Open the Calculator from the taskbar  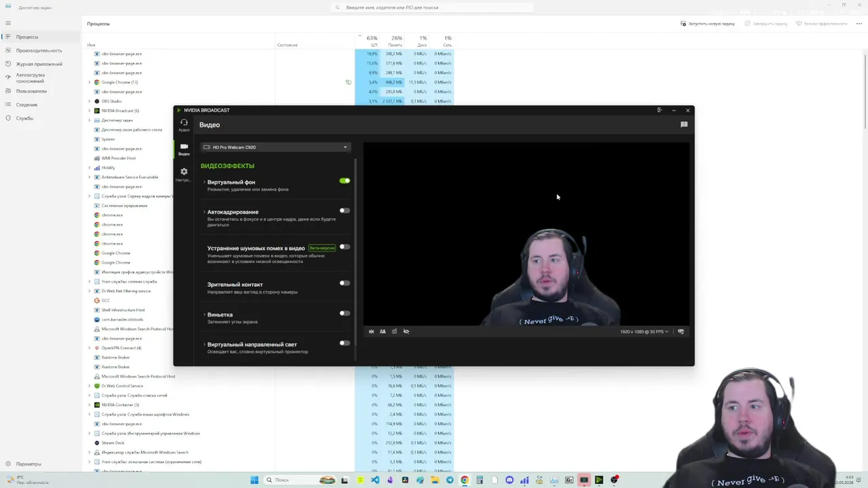point(479,480)
